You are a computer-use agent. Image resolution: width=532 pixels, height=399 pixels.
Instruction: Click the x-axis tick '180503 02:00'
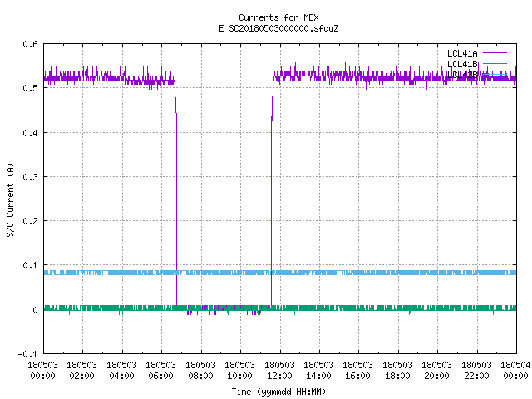[x=82, y=370]
